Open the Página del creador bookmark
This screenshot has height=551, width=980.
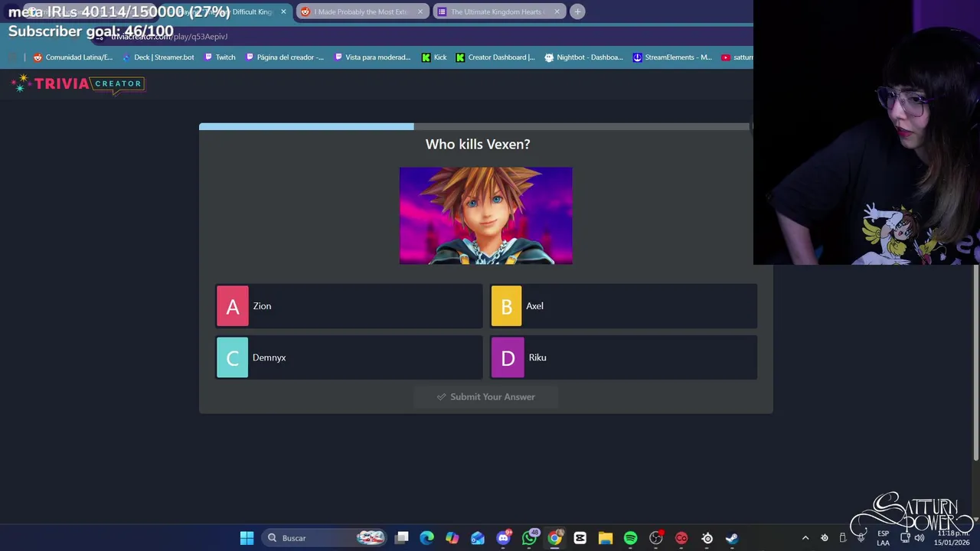[284, 57]
